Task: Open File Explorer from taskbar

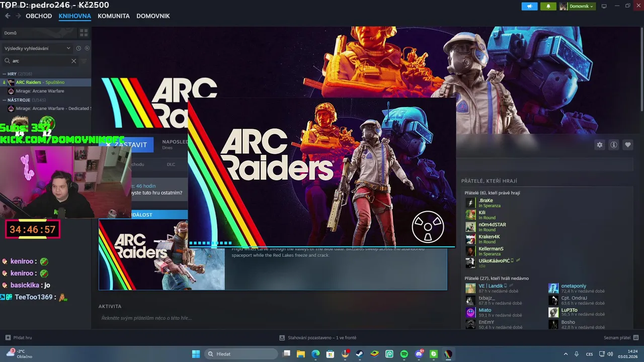Action: click(301, 354)
